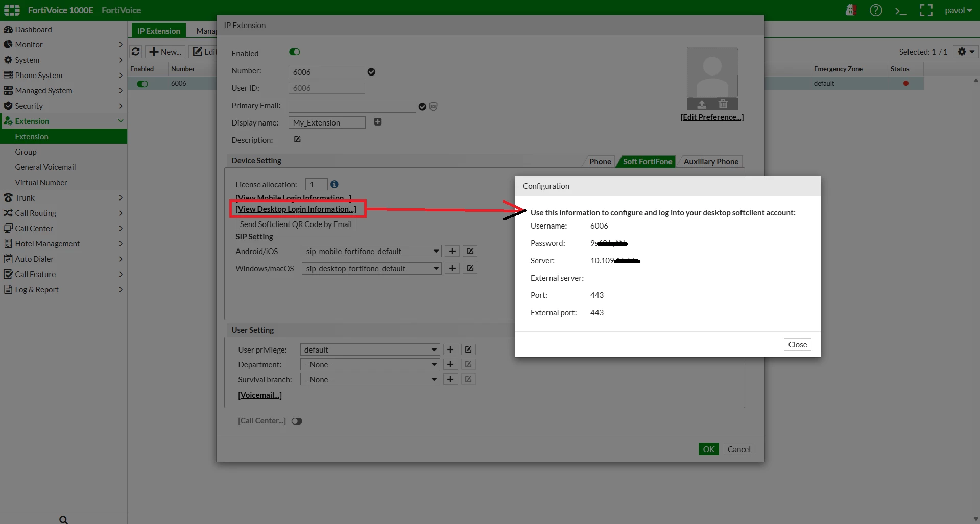Open the column settings gear menu
This screenshot has width=980, height=524.
point(966,52)
